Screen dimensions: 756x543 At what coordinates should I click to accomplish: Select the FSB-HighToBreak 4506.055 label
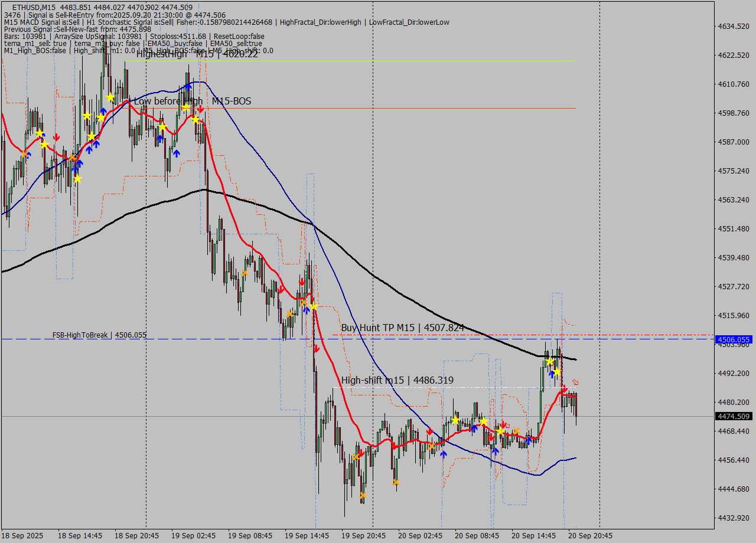click(x=99, y=335)
